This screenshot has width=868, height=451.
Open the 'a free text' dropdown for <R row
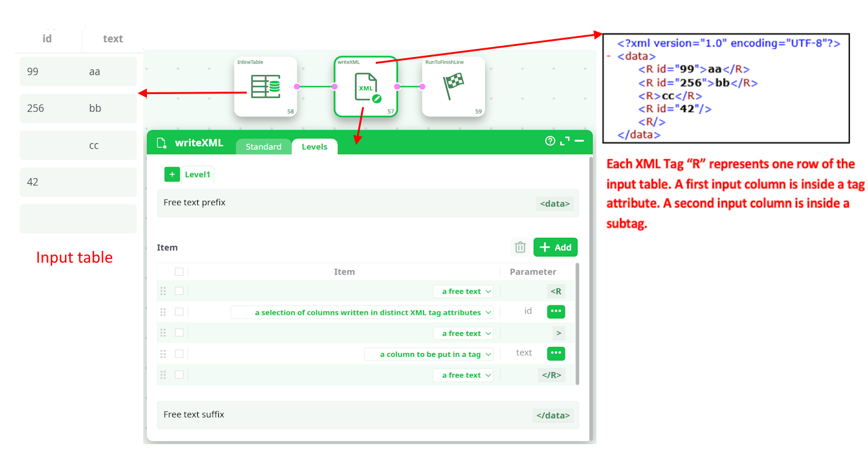464,291
